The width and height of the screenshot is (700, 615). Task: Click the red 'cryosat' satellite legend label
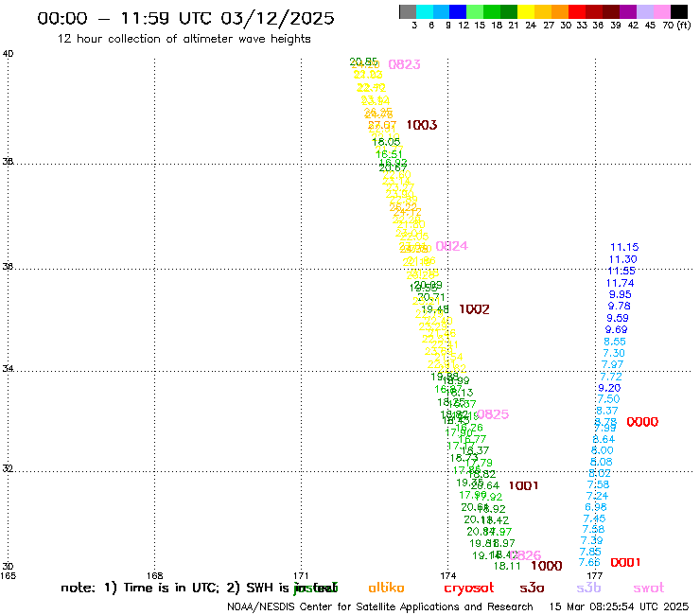click(469, 589)
